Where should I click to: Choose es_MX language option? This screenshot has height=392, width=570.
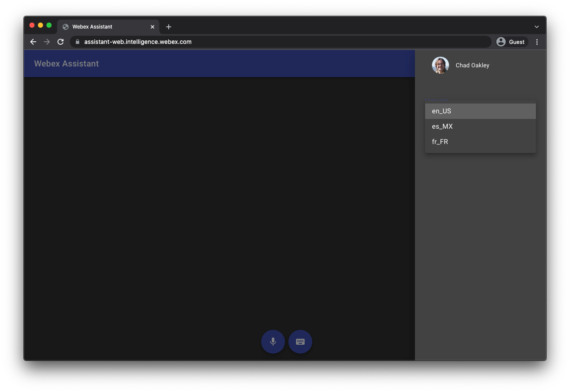click(481, 127)
